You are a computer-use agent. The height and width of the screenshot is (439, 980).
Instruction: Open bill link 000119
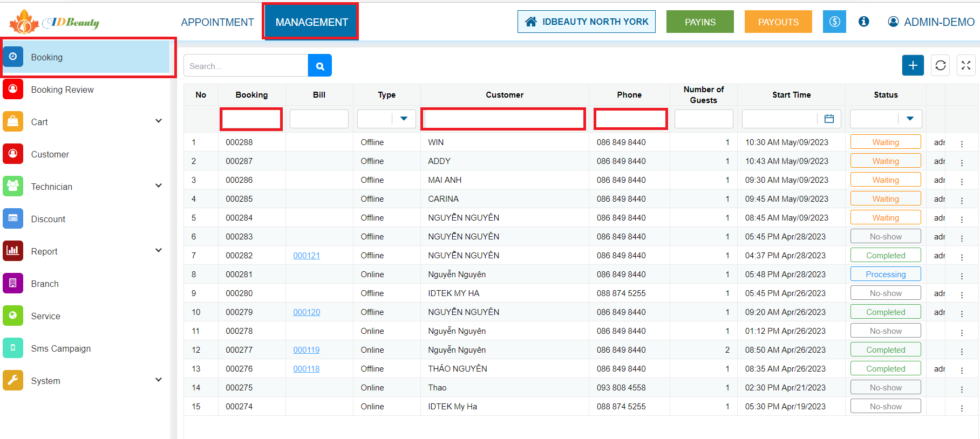pos(307,350)
